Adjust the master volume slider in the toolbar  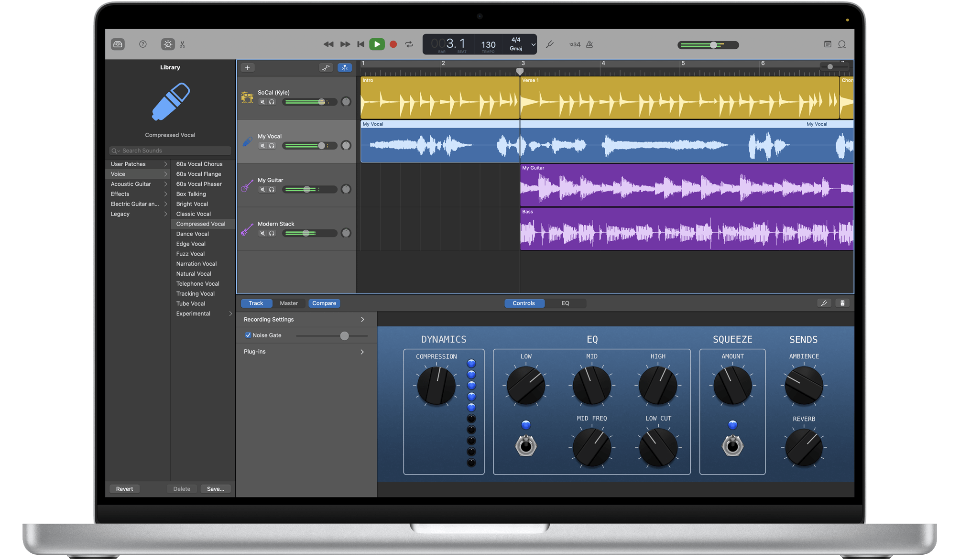[x=714, y=44]
